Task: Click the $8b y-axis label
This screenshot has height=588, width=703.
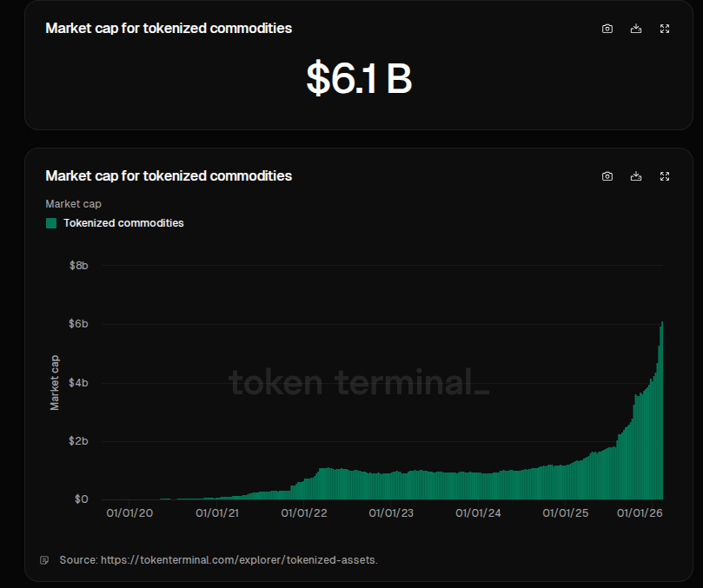Action: coord(79,265)
